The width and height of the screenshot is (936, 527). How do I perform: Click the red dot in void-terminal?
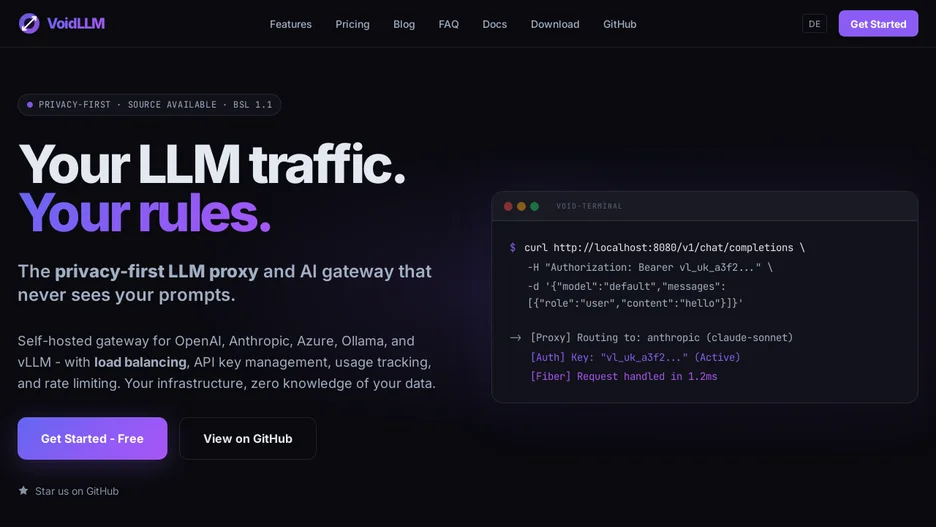[508, 207]
